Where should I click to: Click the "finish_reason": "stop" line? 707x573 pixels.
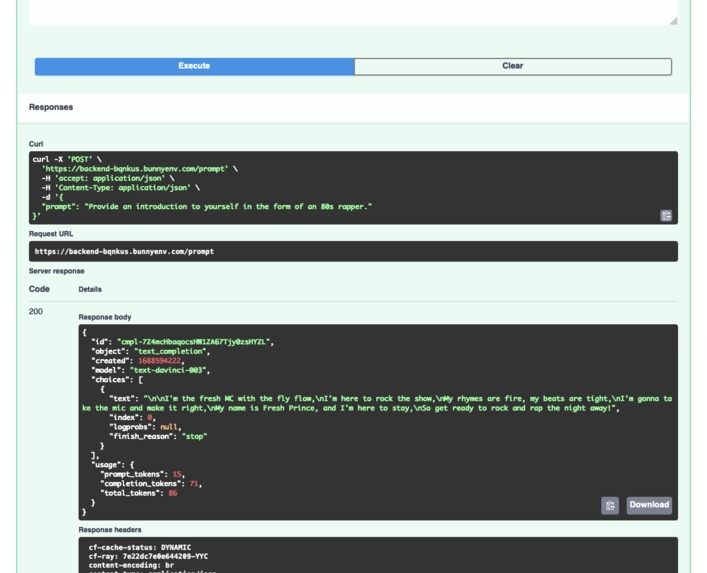point(158,436)
